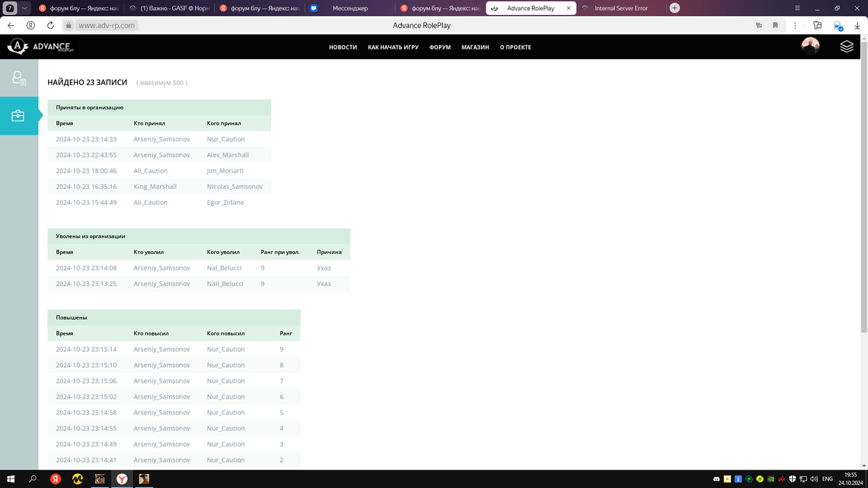This screenshot has height=488, width=868.
Task: Open the Форум menu item
Action: pyautogui.click(x=440, y=47)
